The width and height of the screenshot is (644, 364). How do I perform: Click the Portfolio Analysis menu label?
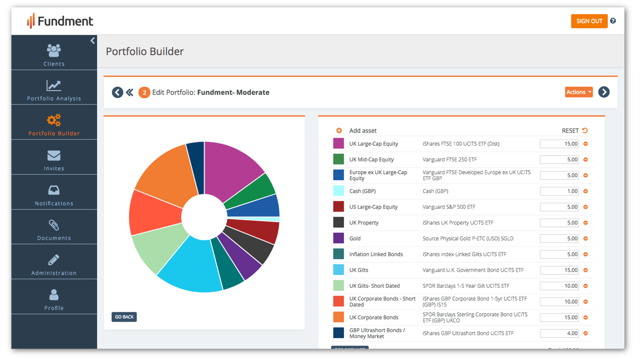pyautogui.click(x=54, y=98)
